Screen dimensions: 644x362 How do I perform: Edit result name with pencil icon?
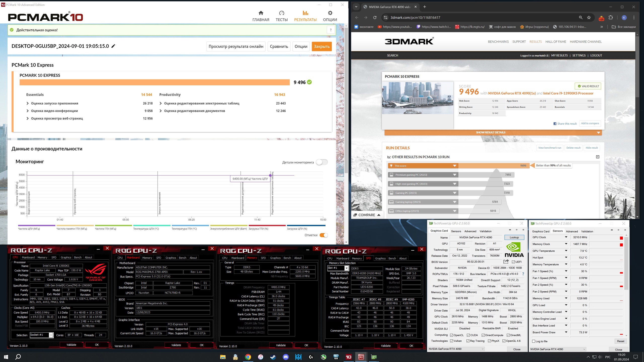113,46
